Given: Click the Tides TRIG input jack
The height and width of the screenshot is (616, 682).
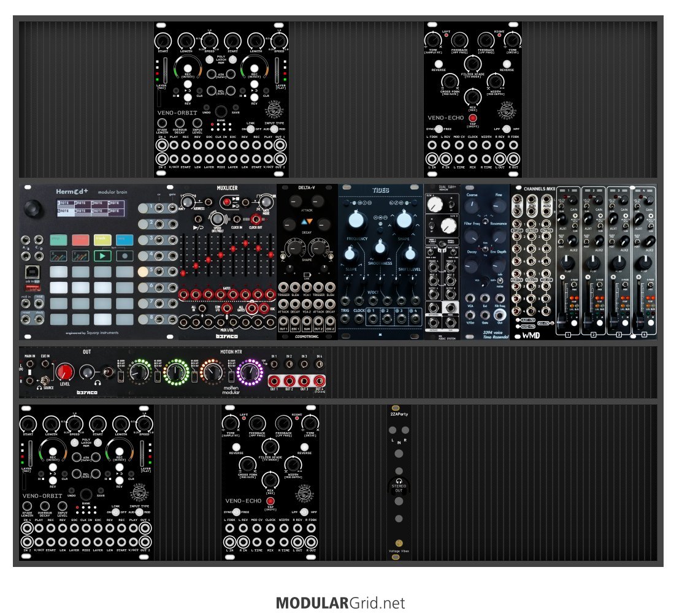Looking at the screenshot, I should point(345,318).
